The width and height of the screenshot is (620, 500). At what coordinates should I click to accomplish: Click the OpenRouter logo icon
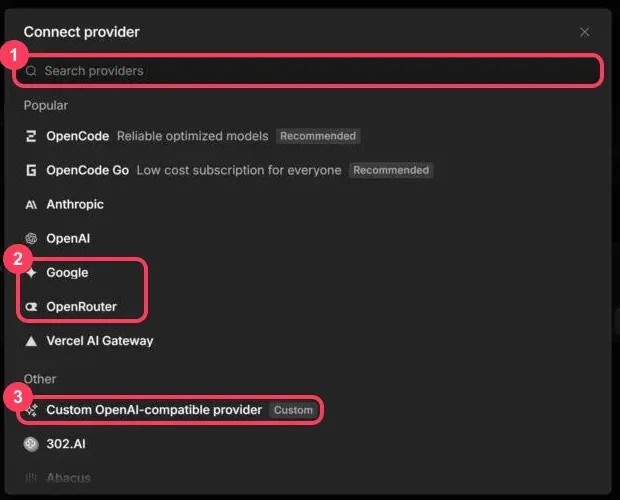click(31, 307)
